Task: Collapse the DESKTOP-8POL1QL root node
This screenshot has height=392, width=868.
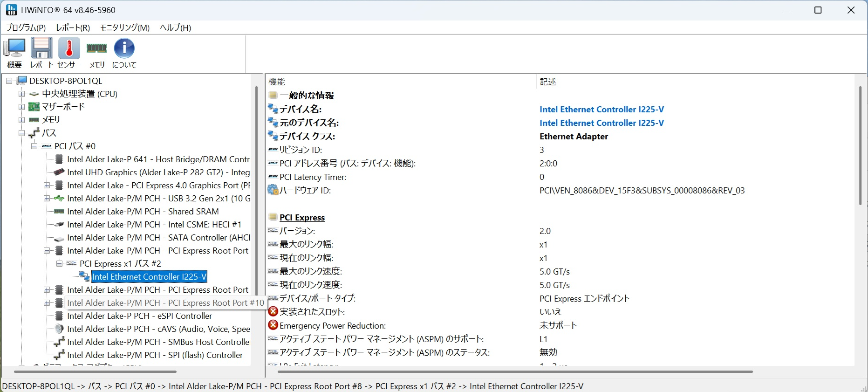Action: (9, 81)
